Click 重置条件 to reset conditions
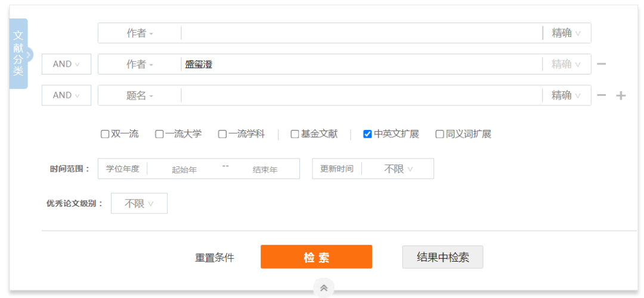644x298 pixels. pos(215,258)
